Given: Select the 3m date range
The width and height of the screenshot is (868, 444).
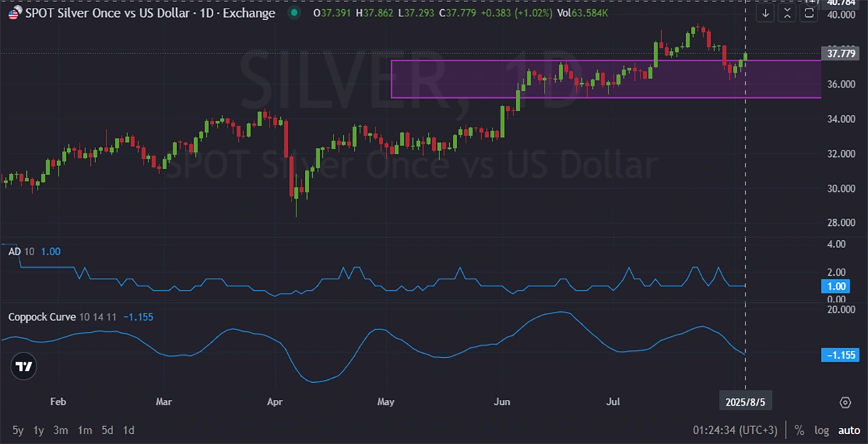Looking at the screenshot, I should click(x=61, y=430).
